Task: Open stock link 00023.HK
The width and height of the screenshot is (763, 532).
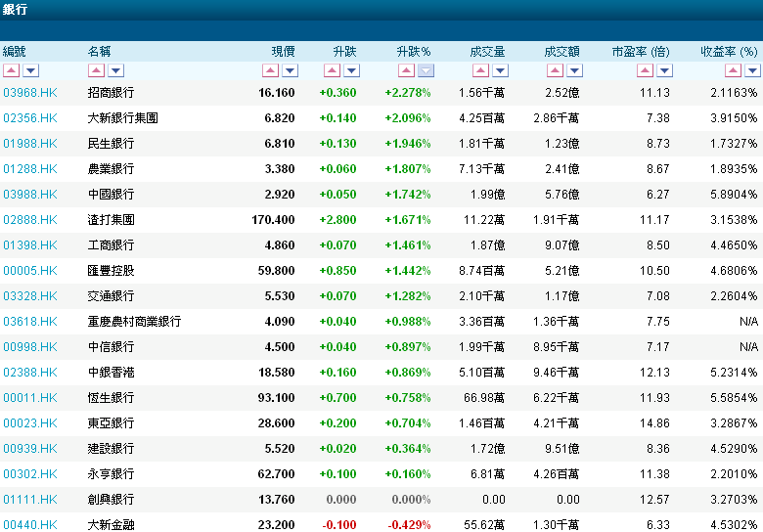Action: [30, 423]
